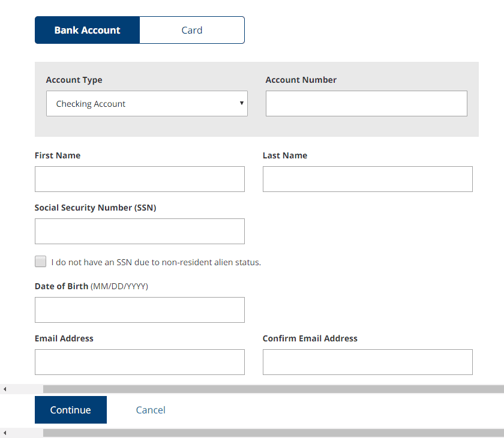Select the Social Security Number input
The image size is (504, 438).
139,232
